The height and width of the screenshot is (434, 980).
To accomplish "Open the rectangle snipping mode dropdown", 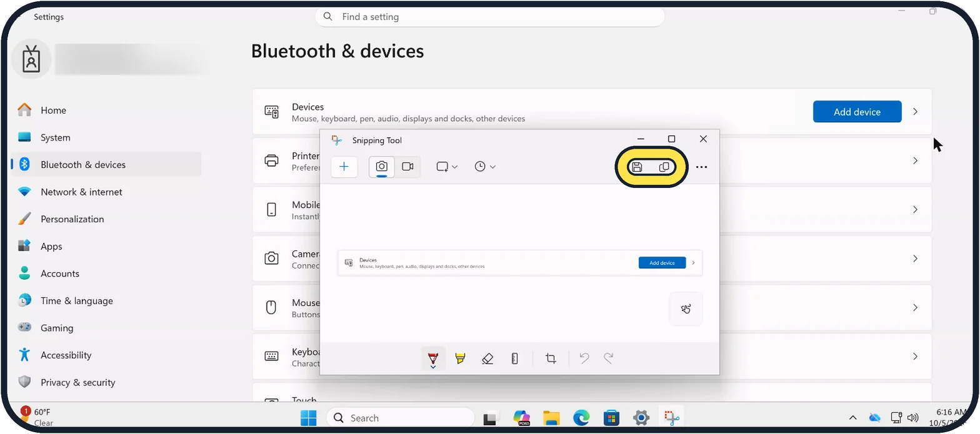I will (447, 167).
